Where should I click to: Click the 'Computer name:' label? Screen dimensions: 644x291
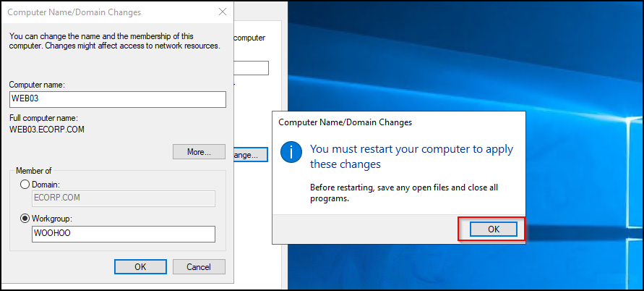[37, 85]
